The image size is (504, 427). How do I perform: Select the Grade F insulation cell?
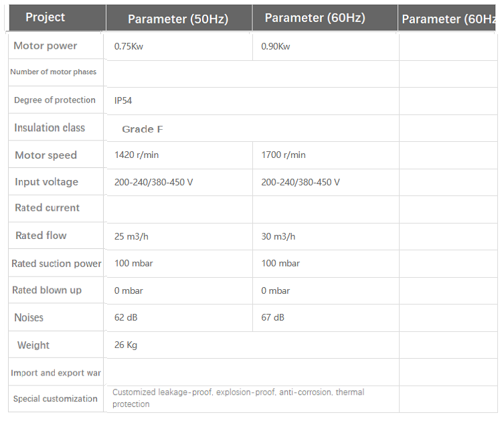143,129
